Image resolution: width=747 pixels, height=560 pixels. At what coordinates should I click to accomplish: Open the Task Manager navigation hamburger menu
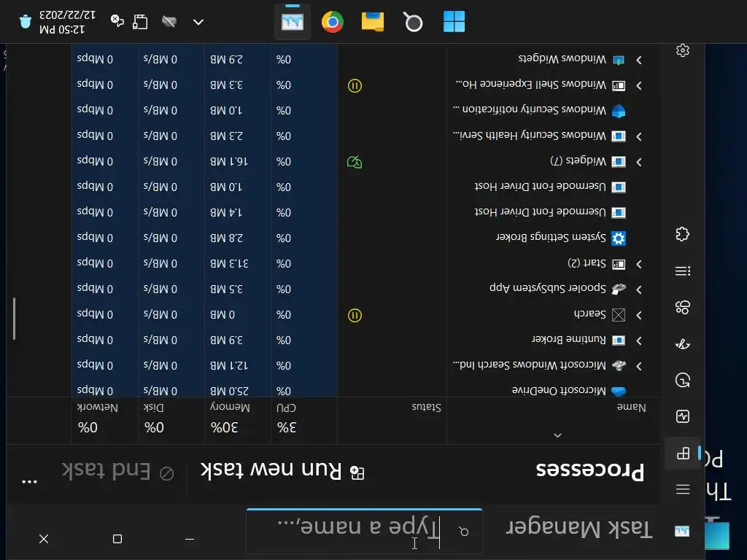(683, 489)
